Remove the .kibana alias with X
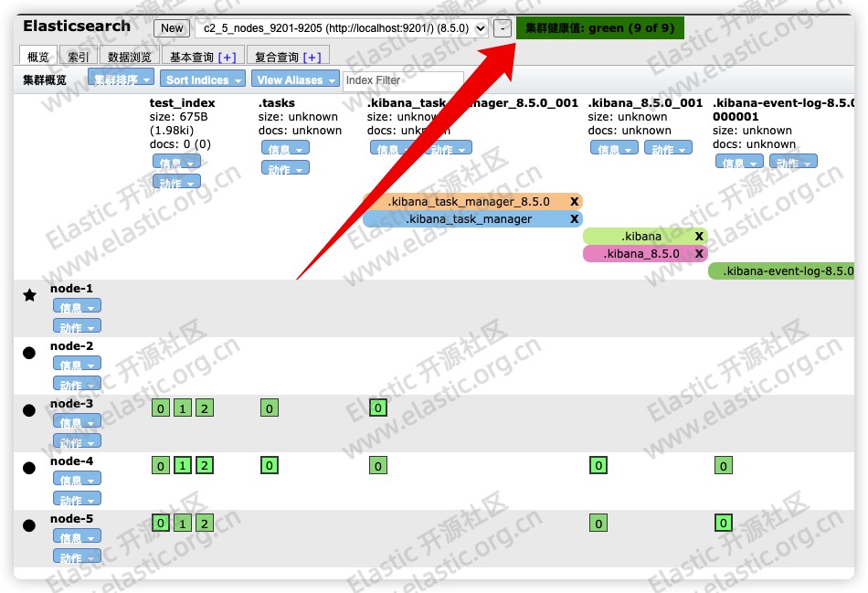The height and width of the screenshot is (593, 868). [699, 236]
